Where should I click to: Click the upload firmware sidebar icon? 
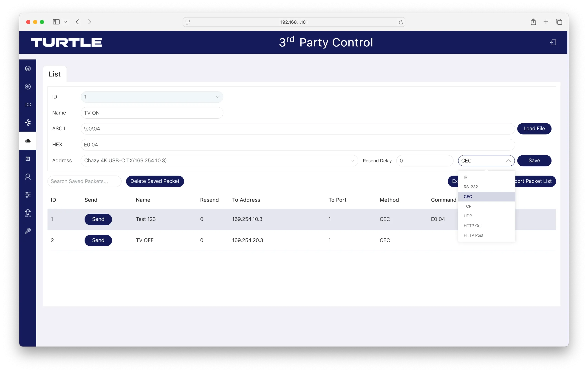[28, 213]
